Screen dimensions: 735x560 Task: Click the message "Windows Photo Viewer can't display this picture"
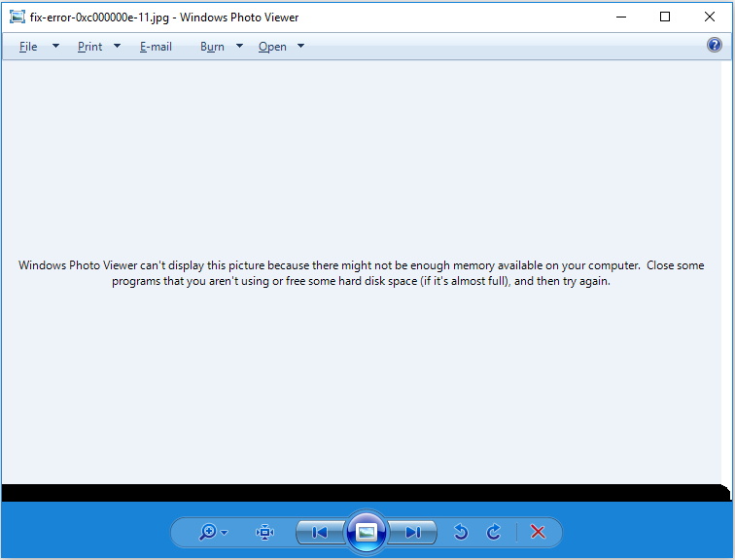(142, 265)
